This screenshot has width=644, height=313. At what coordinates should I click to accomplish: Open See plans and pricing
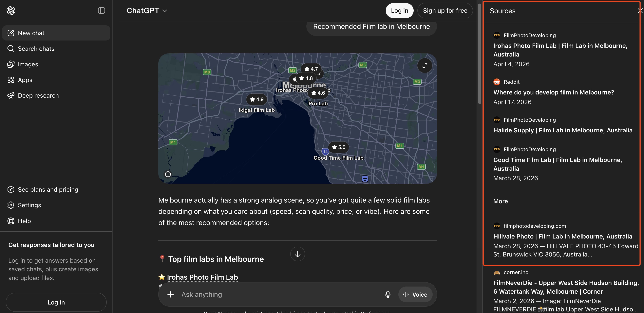pyautogui.click(x=56, y=189)
